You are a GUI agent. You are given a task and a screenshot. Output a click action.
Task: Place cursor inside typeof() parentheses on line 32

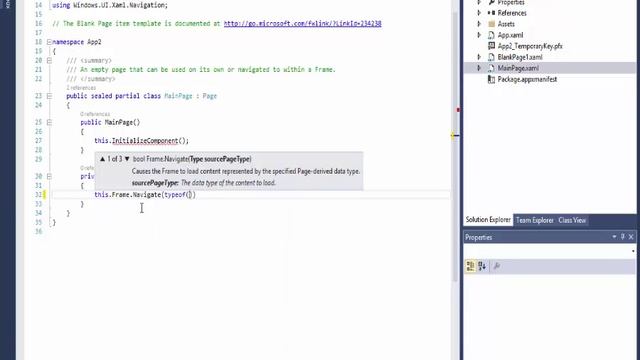pos(190,195)
